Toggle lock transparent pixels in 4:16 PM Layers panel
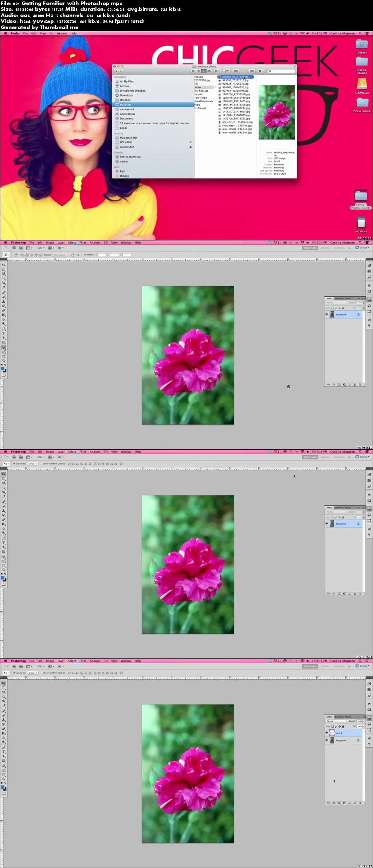Screen dimensions: 373x868 click(x=333, y=726)
